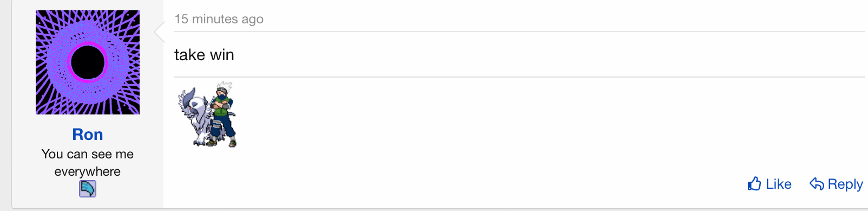Click the "take win" post message text
Screen dimensions: 868x211
(204, 55)
